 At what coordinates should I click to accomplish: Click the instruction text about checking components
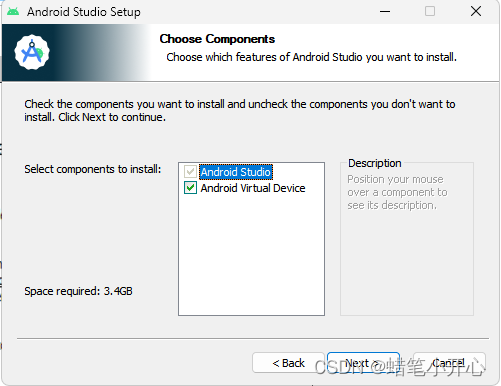pos(240,111)
